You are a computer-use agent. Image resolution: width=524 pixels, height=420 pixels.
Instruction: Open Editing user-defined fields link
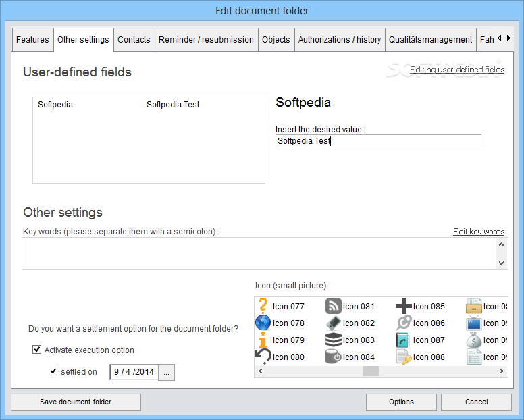(457, 70)
